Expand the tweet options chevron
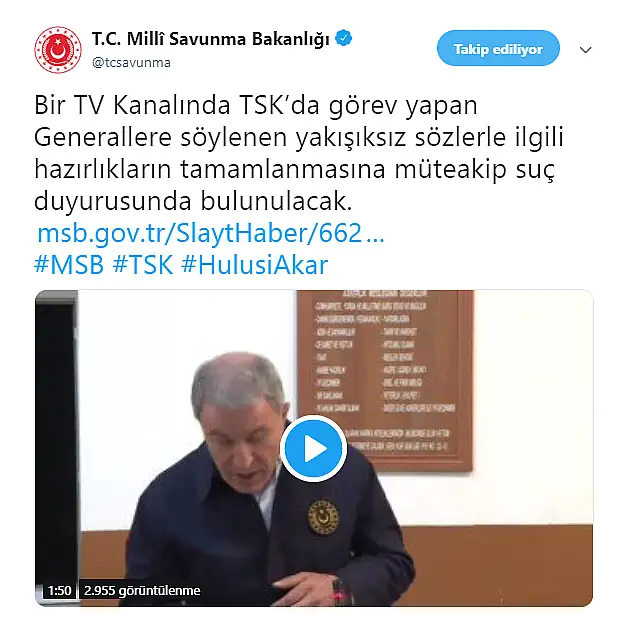Image resolution: width=629 pixels, height=620 pixels. tap(586, 50)
